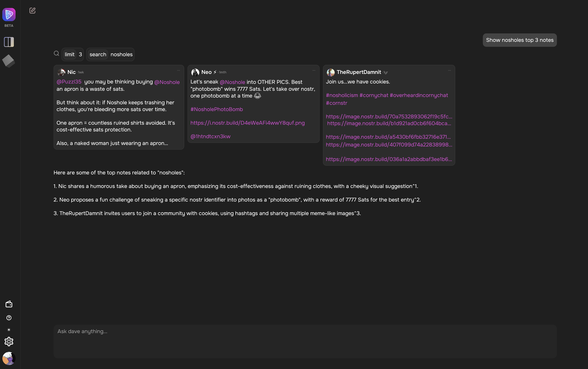
Task: Click the 'Show nosholes top 3 notes' message bubble
Action: tap(520, 40)
